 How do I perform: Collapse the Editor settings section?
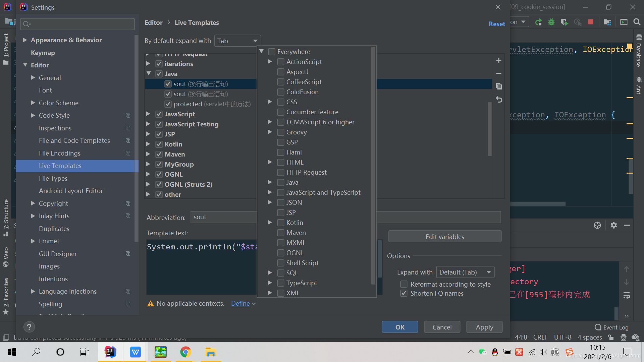(25, 65)
